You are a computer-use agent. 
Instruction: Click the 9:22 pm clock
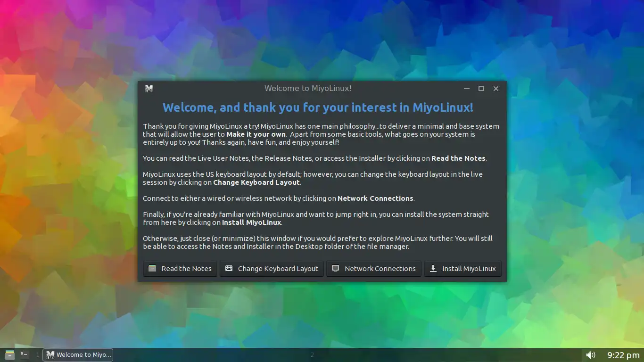point(623,355)
